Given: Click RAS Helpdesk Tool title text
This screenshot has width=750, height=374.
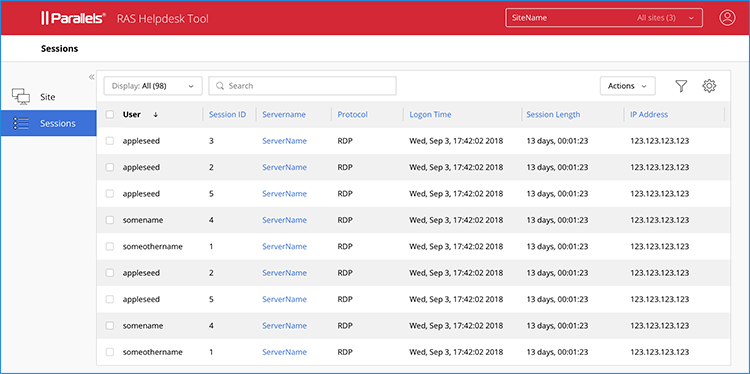Looking at the screenshot, I should (x=163, y=19).
